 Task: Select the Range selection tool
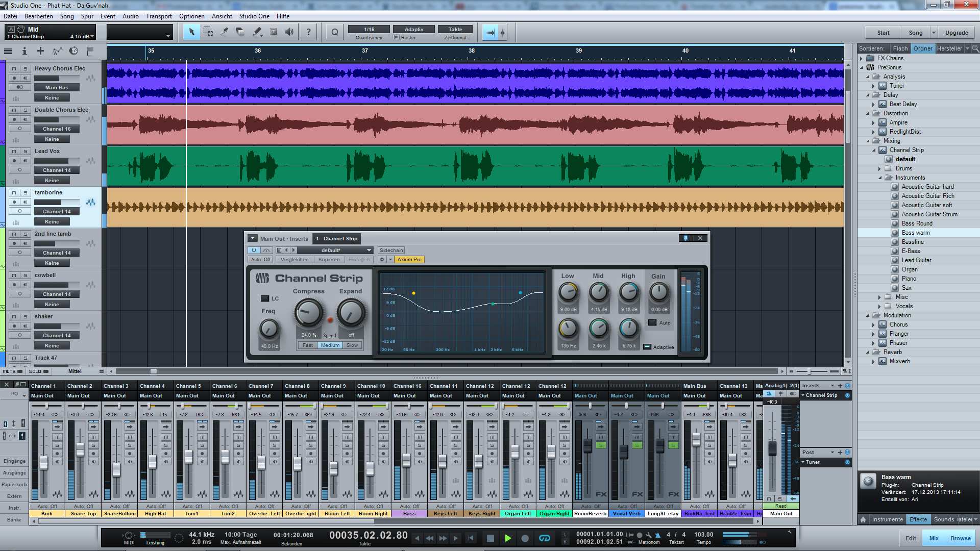[x=208, y=32]
